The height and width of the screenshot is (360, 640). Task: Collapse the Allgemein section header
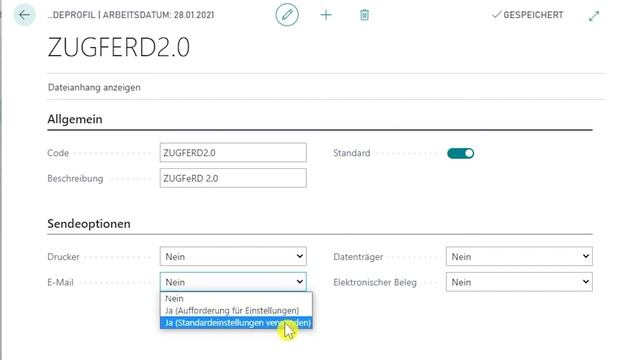point(75,119)
